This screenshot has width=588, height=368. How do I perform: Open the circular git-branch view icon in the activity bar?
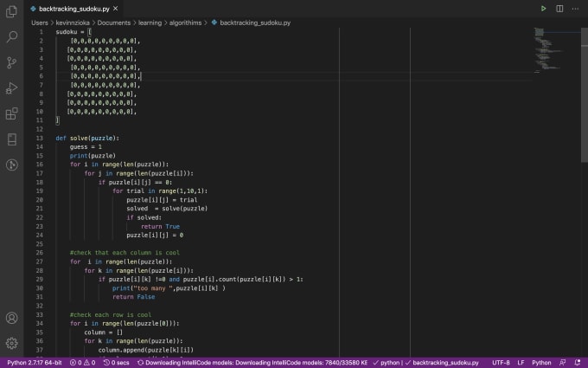[x=11, y=165]
